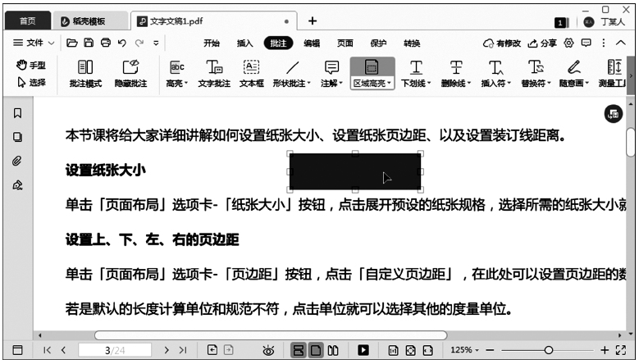The height and width of the screenshot is (364, 639).
Task: Open the attachments paperclip panel
Action: pyautogui.click(x=17, y=162)
